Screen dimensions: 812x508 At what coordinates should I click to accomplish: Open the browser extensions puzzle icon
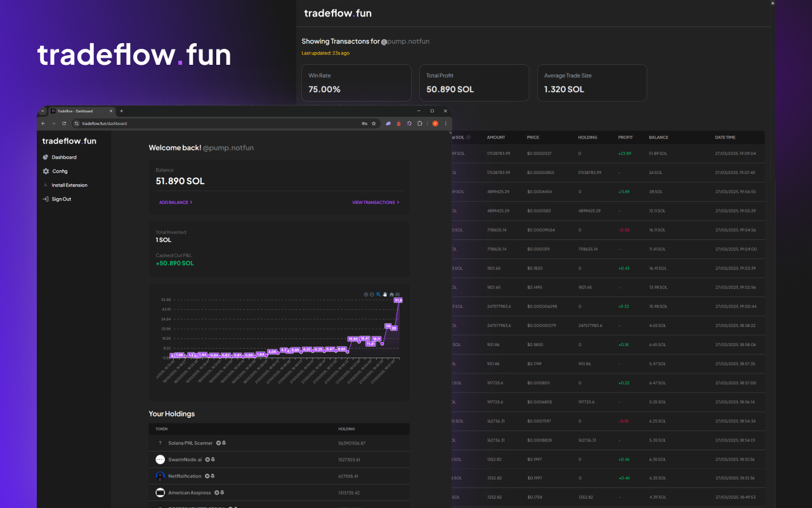(x=419, y=123)
